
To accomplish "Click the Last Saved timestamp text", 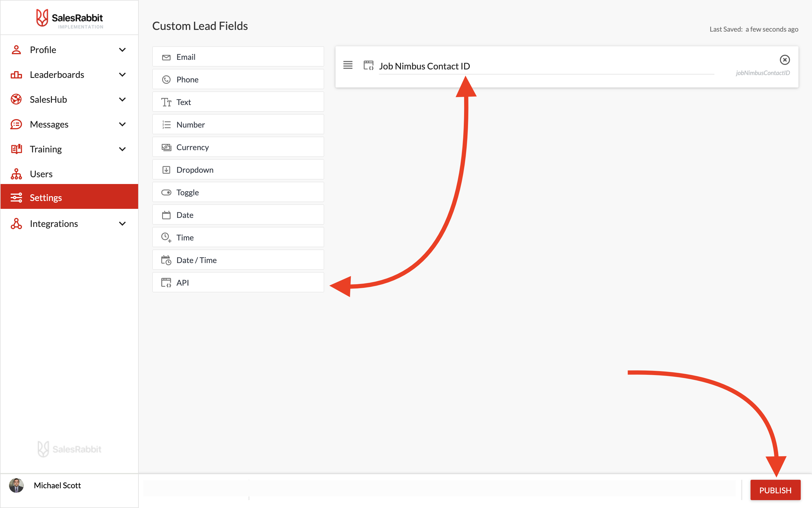I will (754, 29).
